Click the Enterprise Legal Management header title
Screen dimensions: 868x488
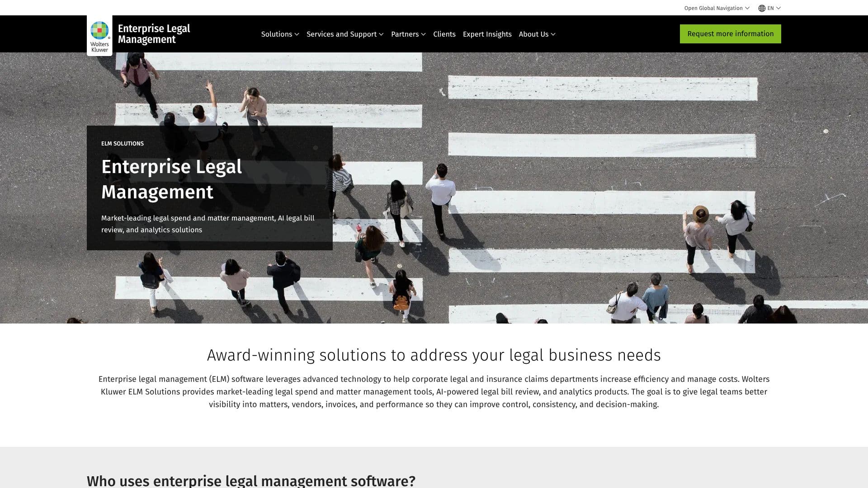tap(154, 34)
